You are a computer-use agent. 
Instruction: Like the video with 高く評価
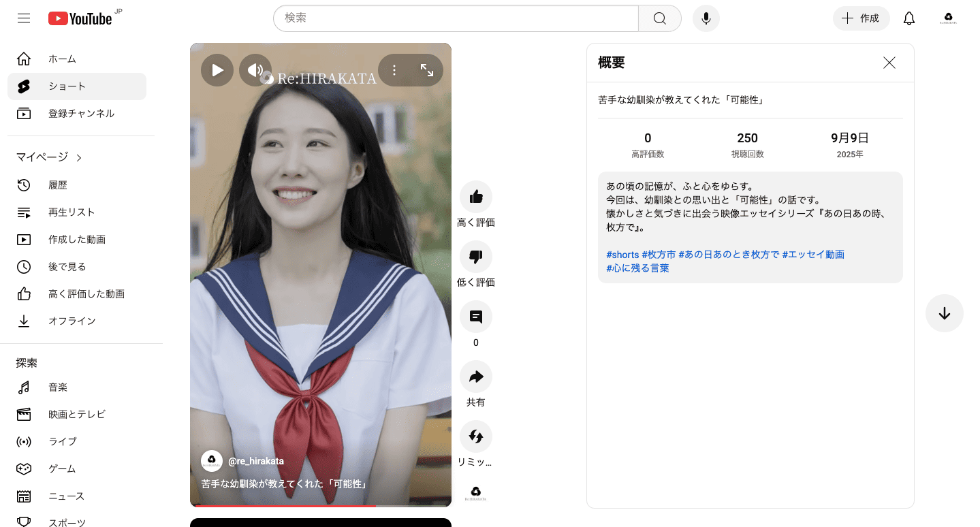(x=475, y=196)
